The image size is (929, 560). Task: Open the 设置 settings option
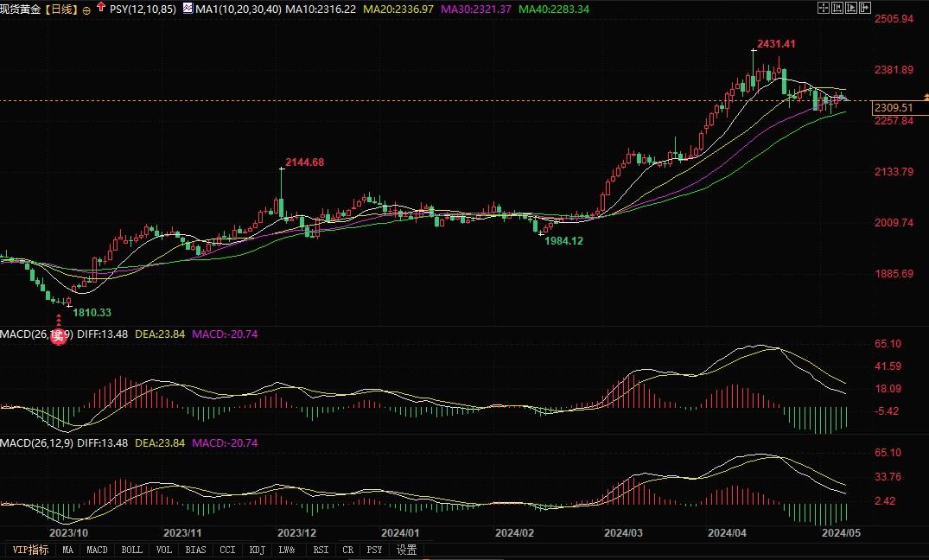pyautogui.click(x=405, y=549)
